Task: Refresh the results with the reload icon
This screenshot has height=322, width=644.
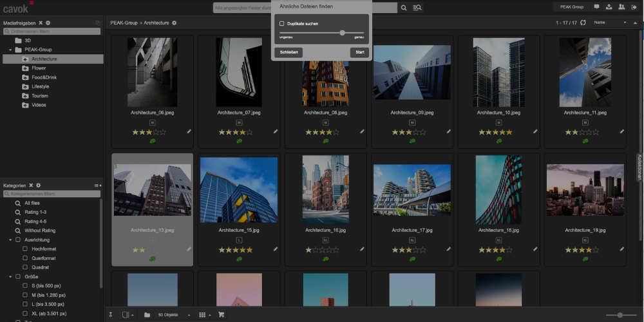Action: coord(583,23)
